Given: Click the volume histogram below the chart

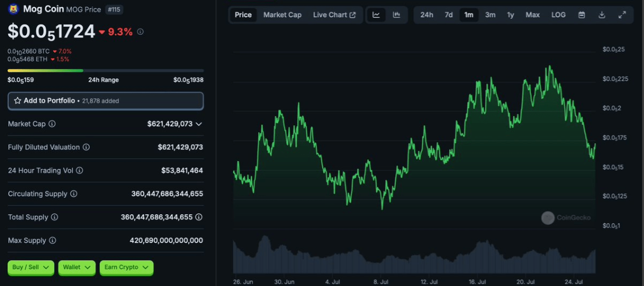Looking at the screenshot, I should coord(414,255).
